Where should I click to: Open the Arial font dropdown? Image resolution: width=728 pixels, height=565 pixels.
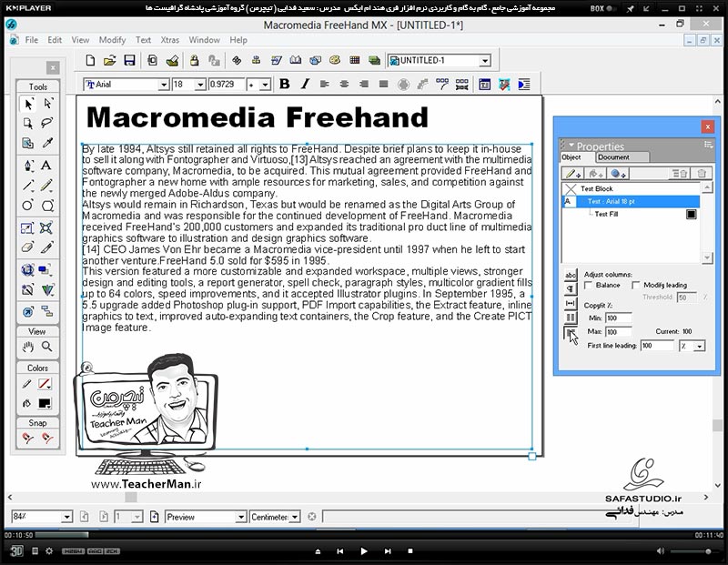(x=164, y=85)
